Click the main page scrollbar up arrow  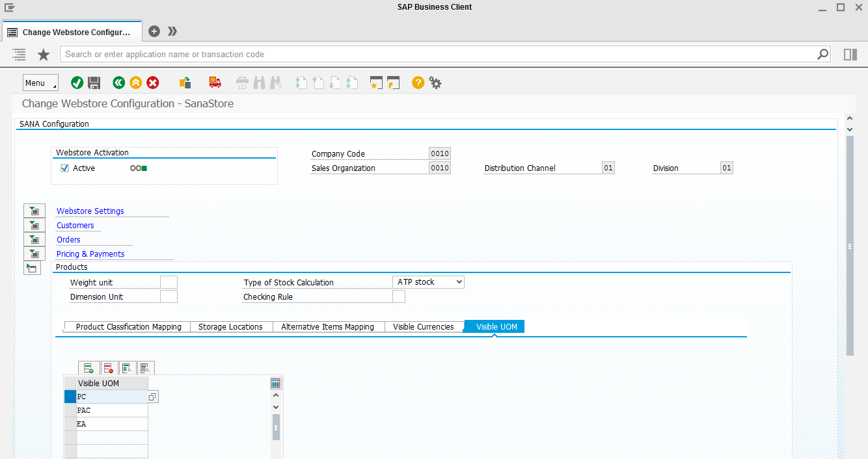click(849, 119)
